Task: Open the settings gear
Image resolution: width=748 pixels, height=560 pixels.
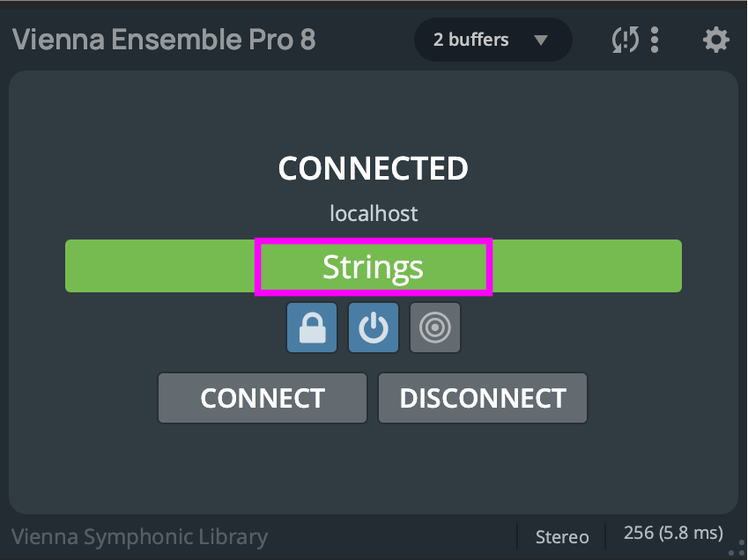Action: click(x=715, y=40)
